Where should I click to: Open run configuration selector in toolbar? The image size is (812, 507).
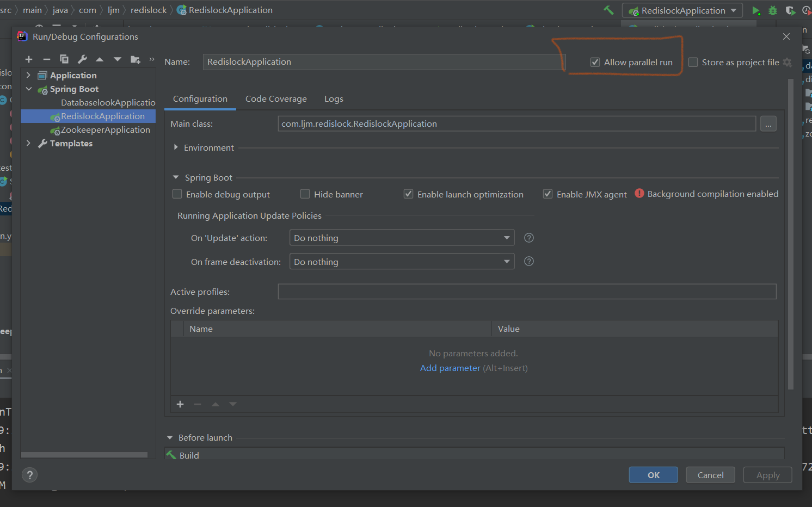(x=682, y=10)
